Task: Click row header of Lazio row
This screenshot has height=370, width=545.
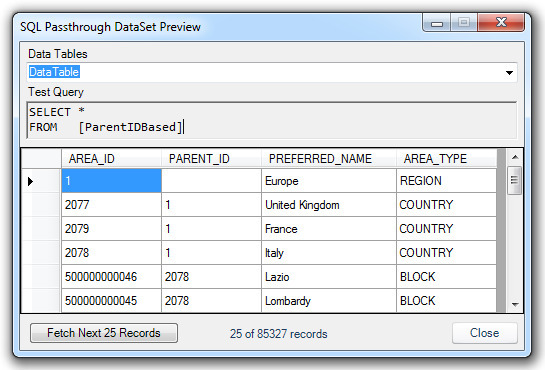Action: pos(41,277)
